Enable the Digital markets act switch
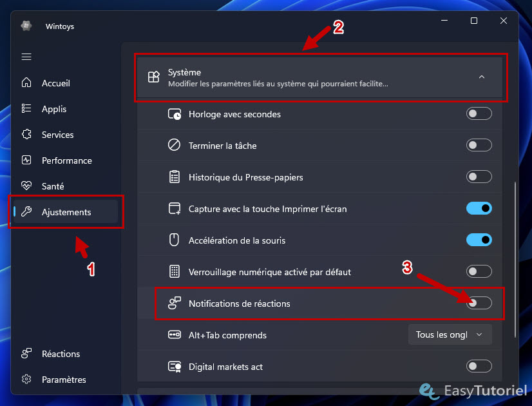The image size is (532, 406). (479, 366)
